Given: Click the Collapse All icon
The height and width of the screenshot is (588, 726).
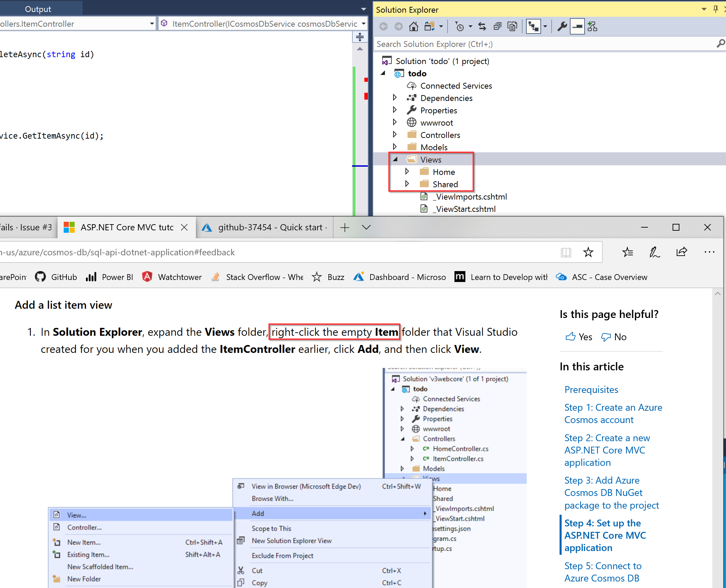Looking at the screenshot, I should point(497,26).
